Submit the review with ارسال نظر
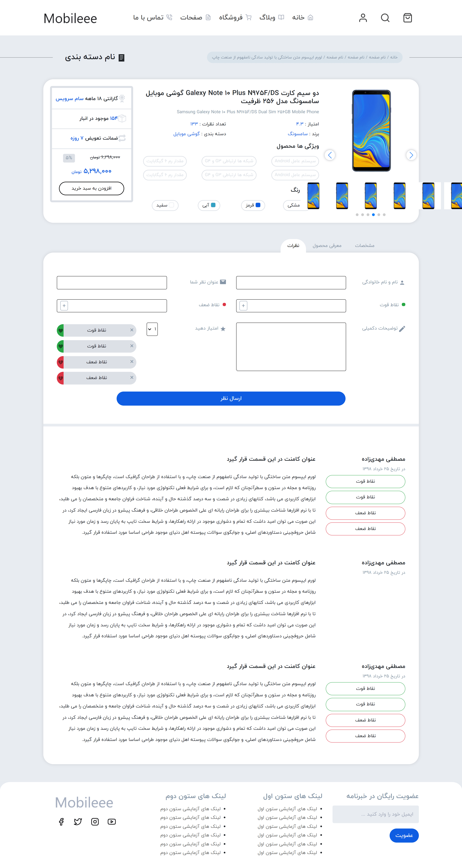This screenshot has height=868, width=462. (x=231, y=398)
